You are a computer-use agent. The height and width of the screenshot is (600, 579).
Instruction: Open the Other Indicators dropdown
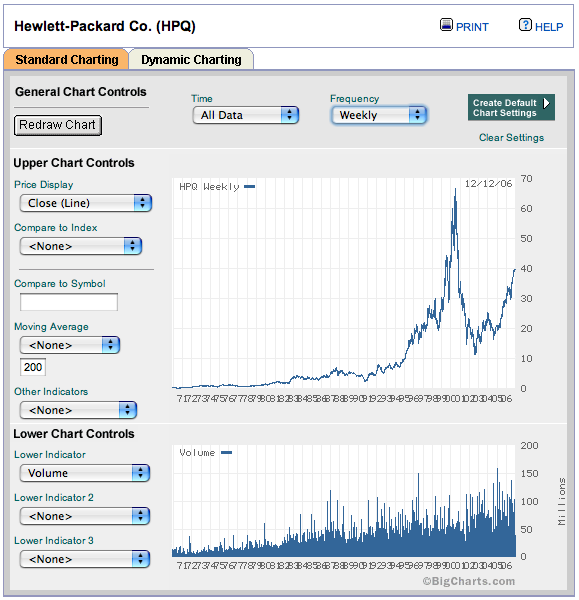[x=78, y=410]
